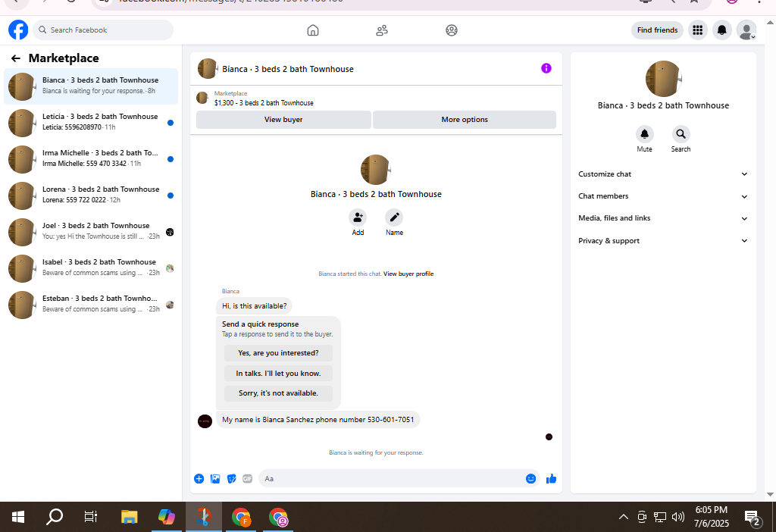Open the Copilot app on the taskbar

coord(167,517)
